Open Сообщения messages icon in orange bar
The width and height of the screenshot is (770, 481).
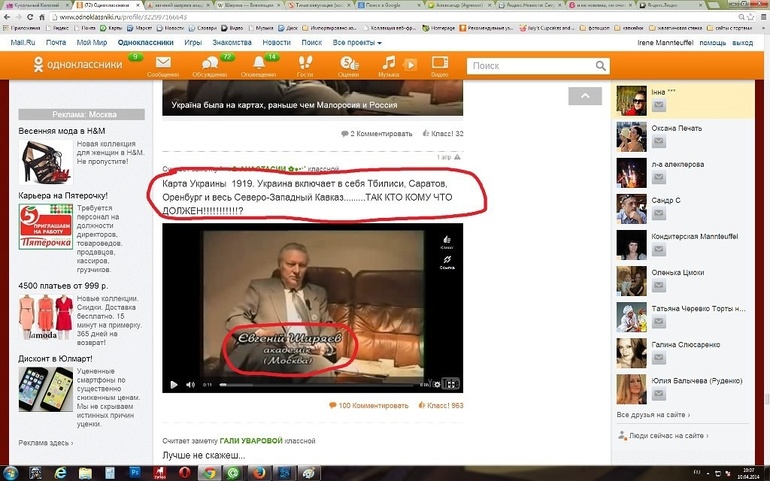point(163,66)
